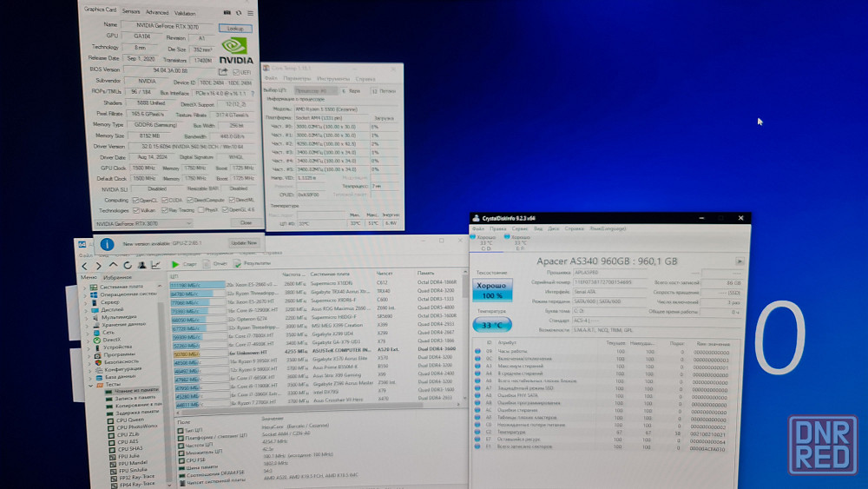
Task: Open the processor selection dropdown in Core Temp
Action: pyautogui.click(x=316, y=90)
